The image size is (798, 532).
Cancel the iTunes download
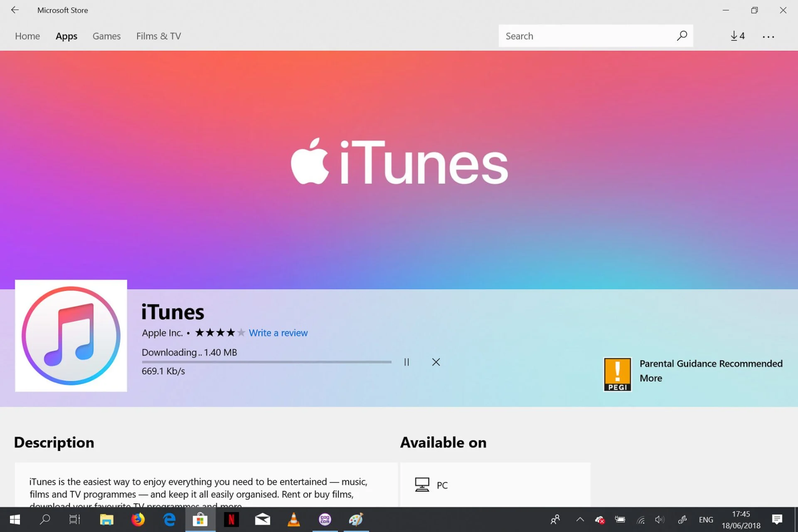click(436, 362)
